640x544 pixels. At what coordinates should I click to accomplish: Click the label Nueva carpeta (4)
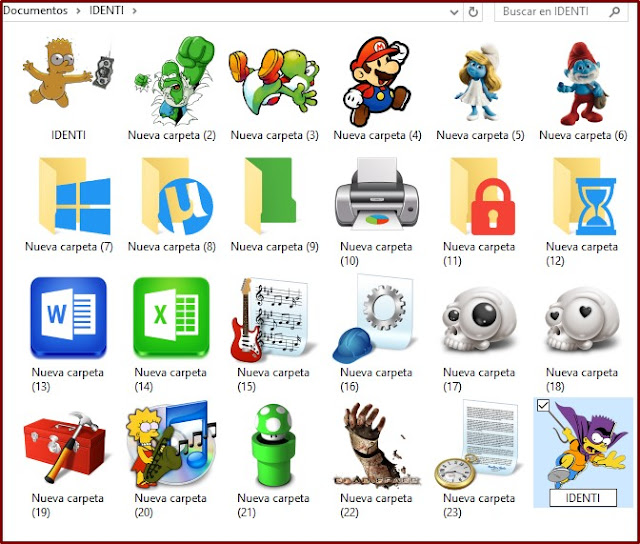378,135
